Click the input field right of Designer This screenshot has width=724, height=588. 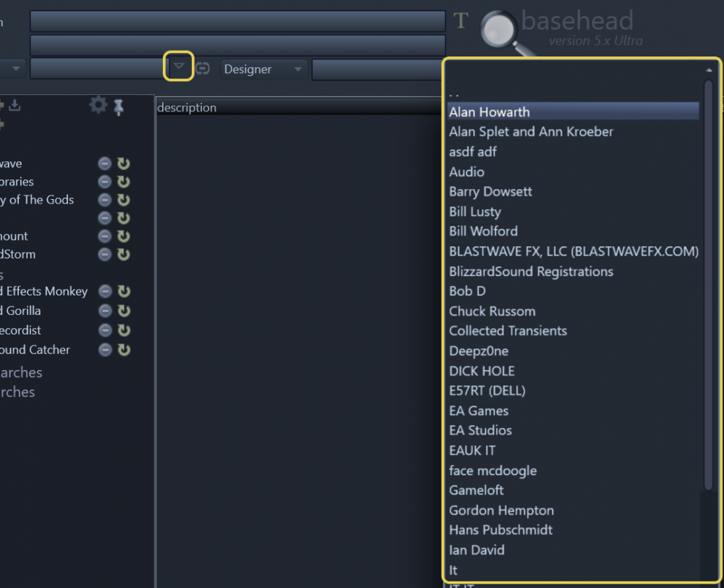coord(377,70)
